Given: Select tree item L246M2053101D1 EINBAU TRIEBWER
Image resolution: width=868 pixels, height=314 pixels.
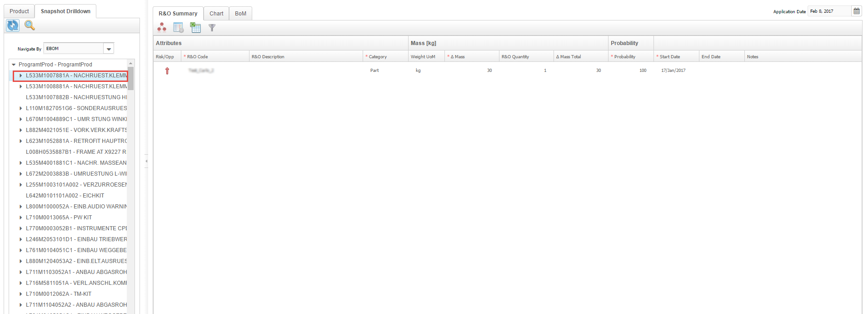Looking at the screenshot, I should (x=76, y=239).
